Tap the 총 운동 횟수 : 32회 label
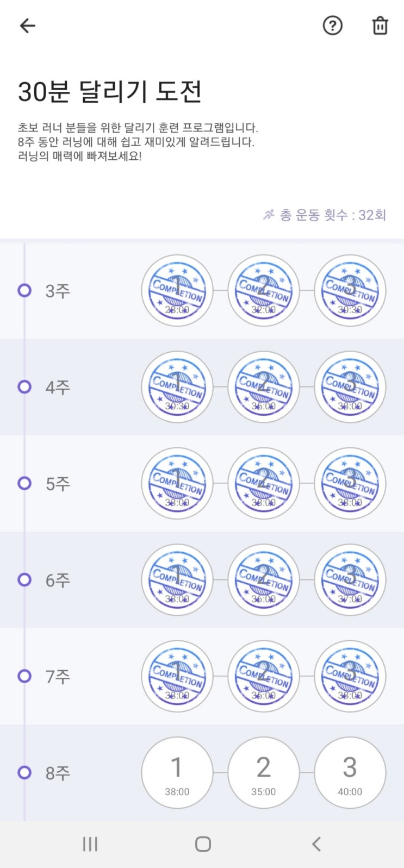Screen dimensions: 404x868 tap(325, 215)
